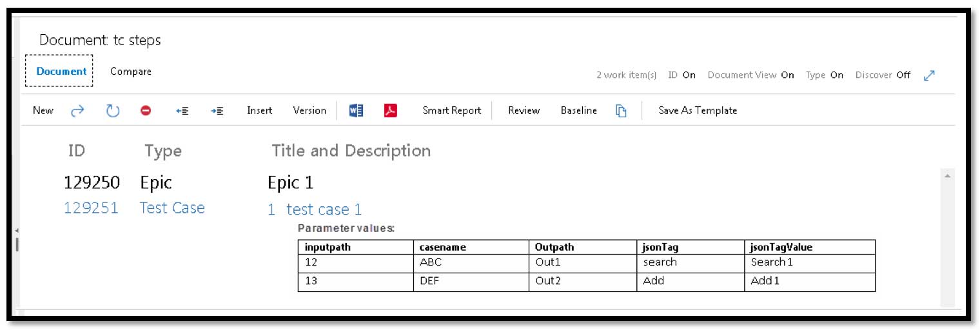Click the Save As Template button
This screenshot has height=330, width=980.
coord(698,111)
